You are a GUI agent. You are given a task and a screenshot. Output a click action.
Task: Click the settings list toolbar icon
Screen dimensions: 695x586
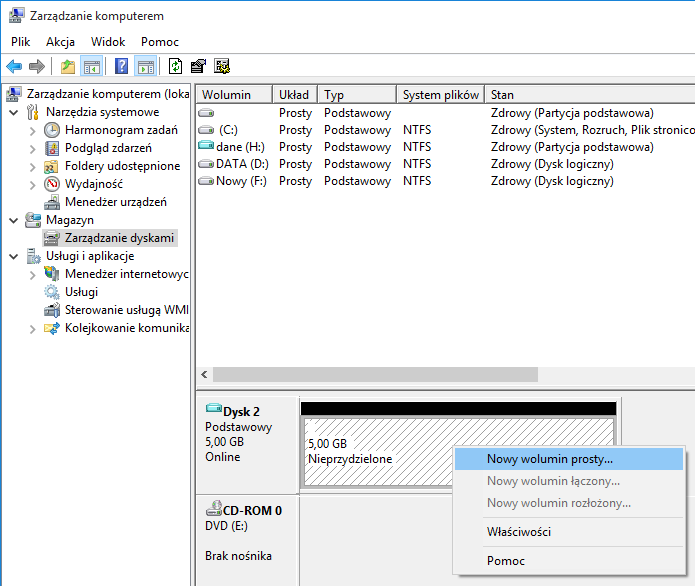(x=222, y=66)
